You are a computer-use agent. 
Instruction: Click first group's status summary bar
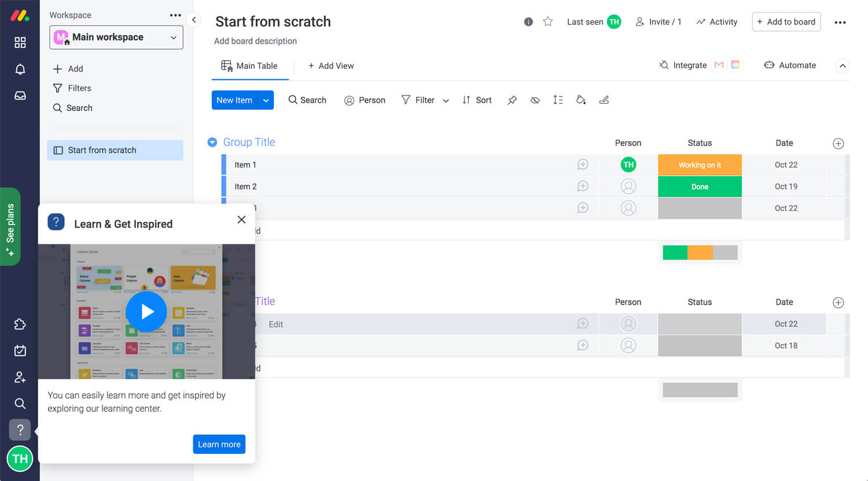tap(700, 253)
